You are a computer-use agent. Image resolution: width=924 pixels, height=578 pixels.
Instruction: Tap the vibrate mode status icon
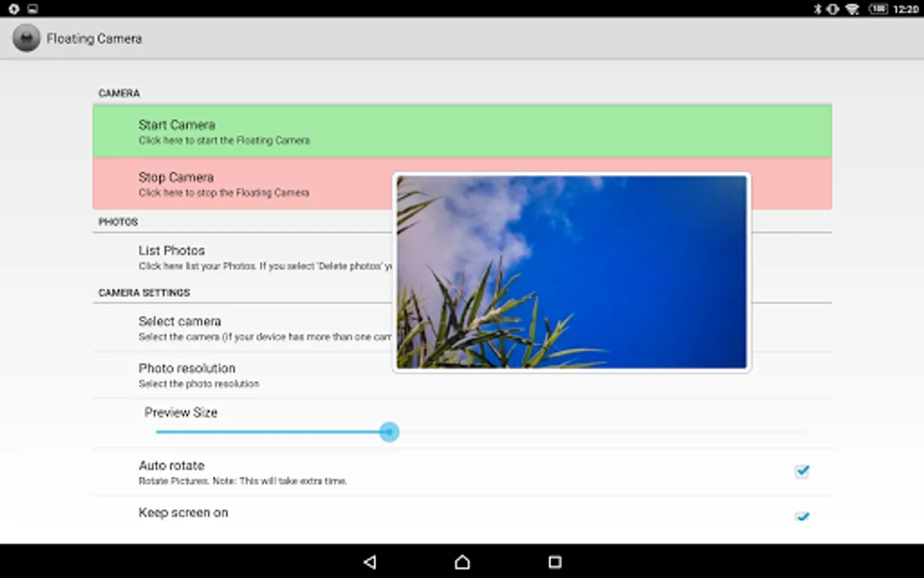[833, 9]
